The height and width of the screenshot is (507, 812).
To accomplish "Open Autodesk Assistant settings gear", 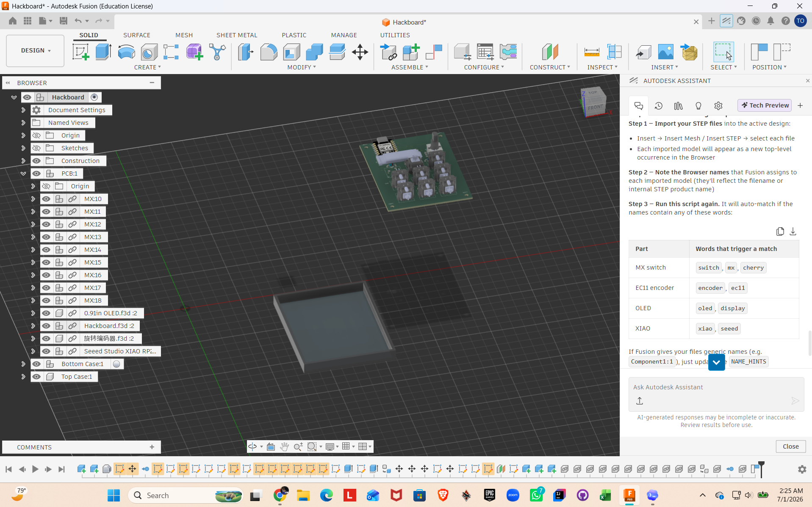I will 718,106.
